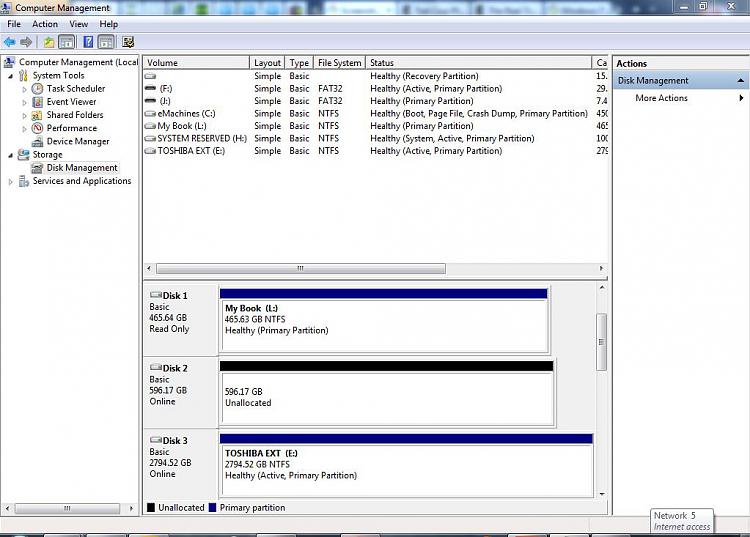Click drive icon of eMachines (C:) row
Viewport: 750px width, 537px height.
click(150, 114)
